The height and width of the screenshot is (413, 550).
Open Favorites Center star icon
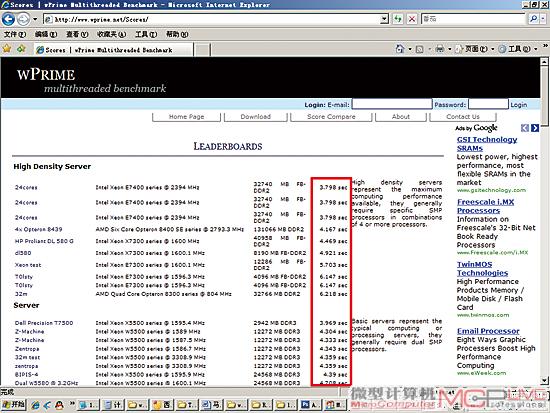click(7, 49)
